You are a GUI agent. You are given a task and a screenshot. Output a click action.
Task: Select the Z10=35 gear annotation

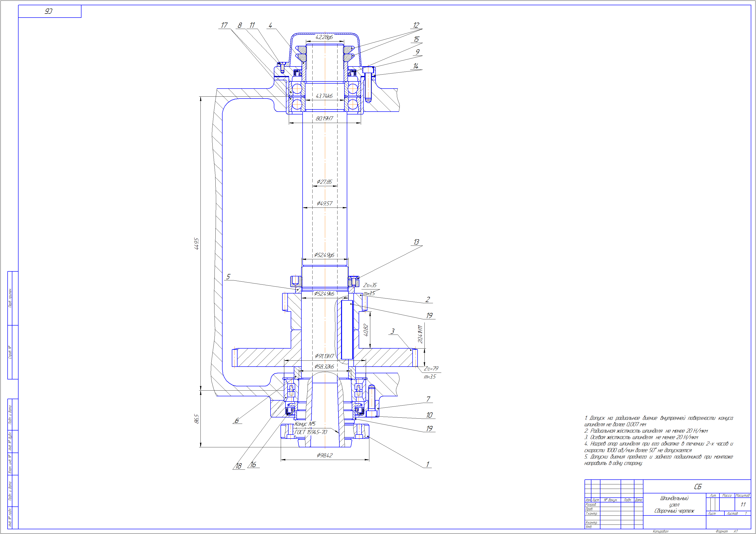click(370, 285)
